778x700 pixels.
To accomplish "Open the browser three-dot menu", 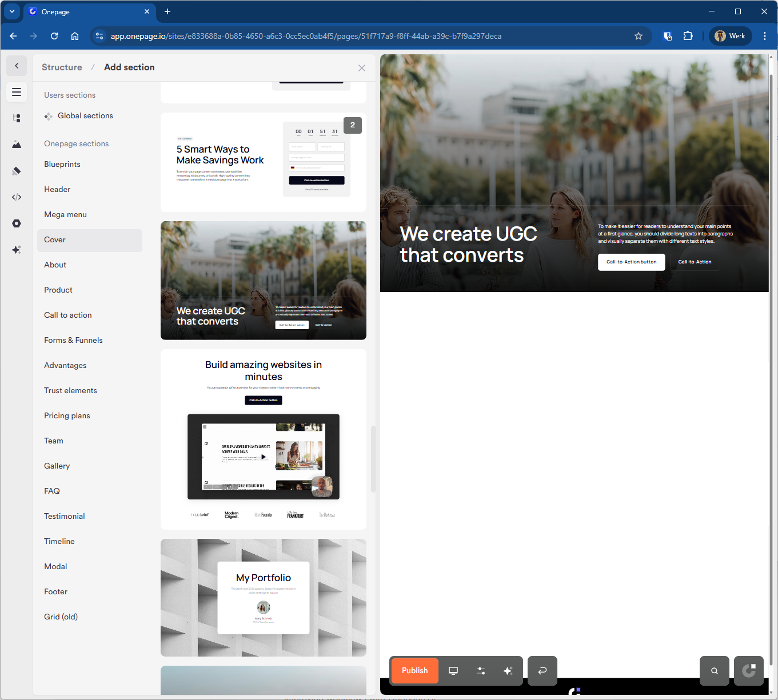I will 765,36.
